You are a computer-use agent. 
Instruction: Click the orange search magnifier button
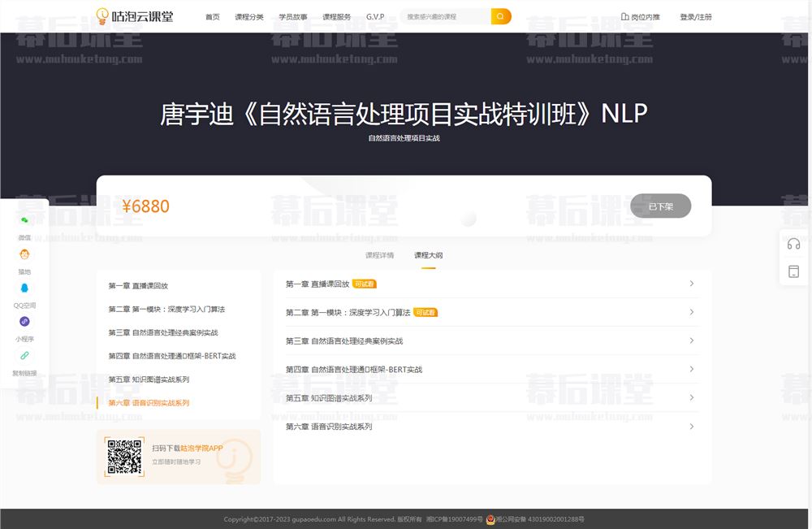point(501,16)
